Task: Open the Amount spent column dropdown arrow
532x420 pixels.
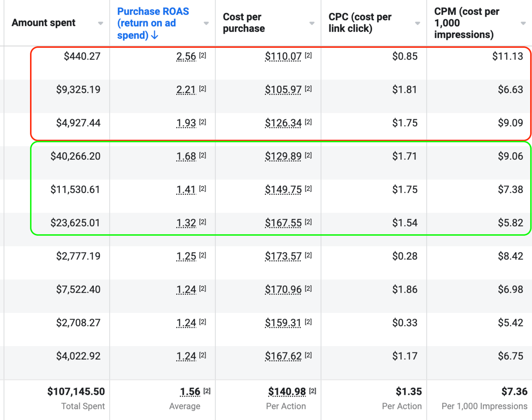Action: click(x=100, y=23)
